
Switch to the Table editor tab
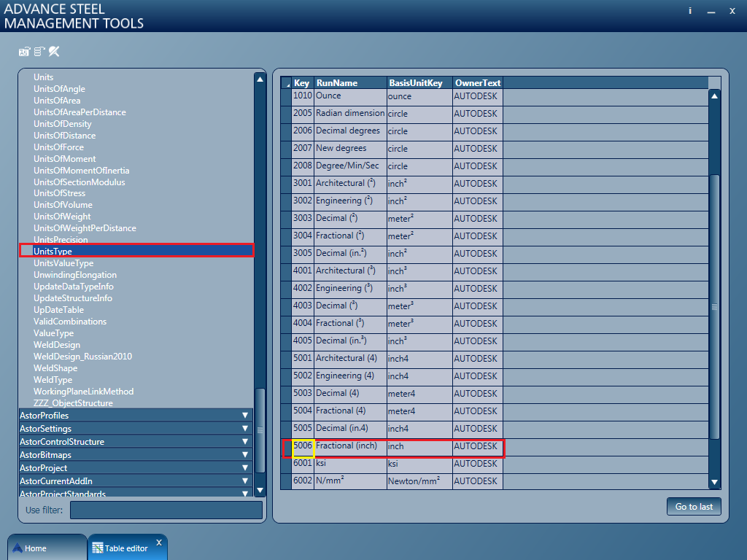[127, 548]
